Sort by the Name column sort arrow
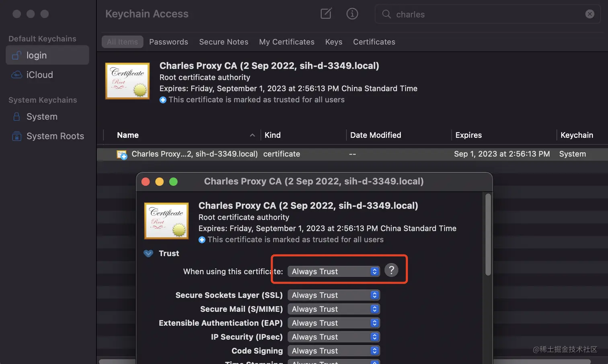Viewport: 608px width, 364px height. coord(253,135)
